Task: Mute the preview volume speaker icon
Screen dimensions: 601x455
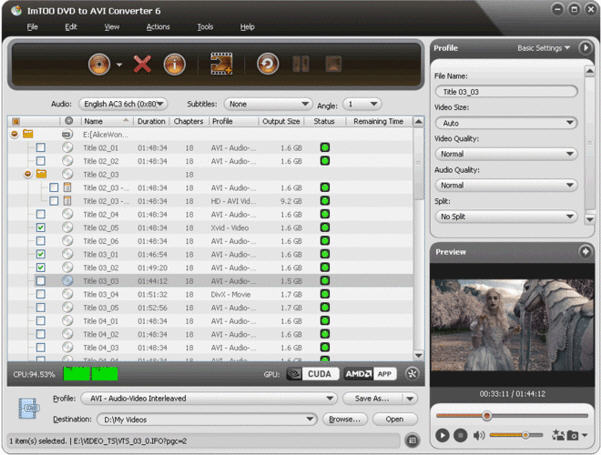Action: [479, 435]
